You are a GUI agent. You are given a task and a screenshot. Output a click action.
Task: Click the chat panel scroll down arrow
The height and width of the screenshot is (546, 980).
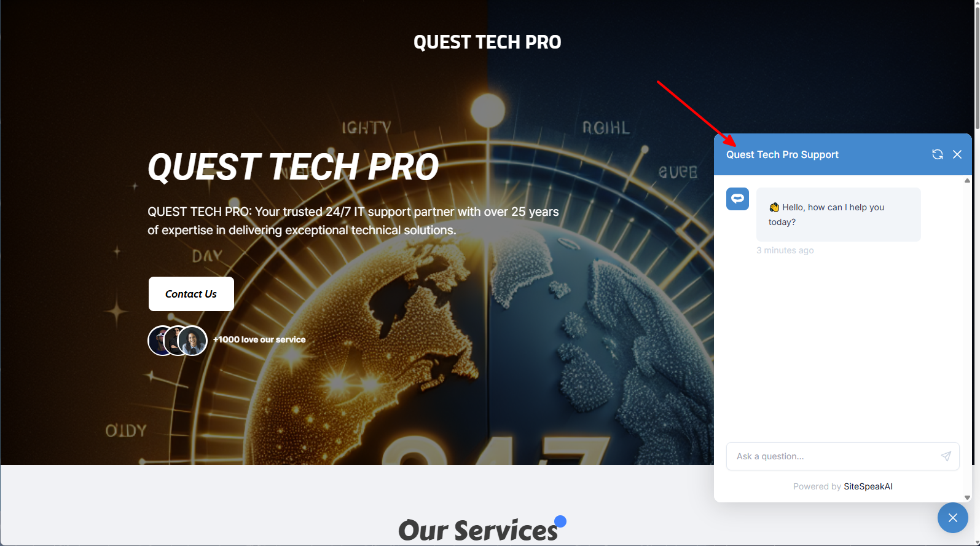point(967,497)
